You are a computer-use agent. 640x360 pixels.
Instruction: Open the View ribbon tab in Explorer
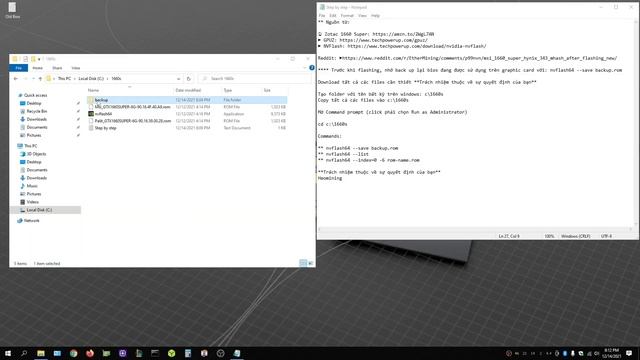(76, 68)
